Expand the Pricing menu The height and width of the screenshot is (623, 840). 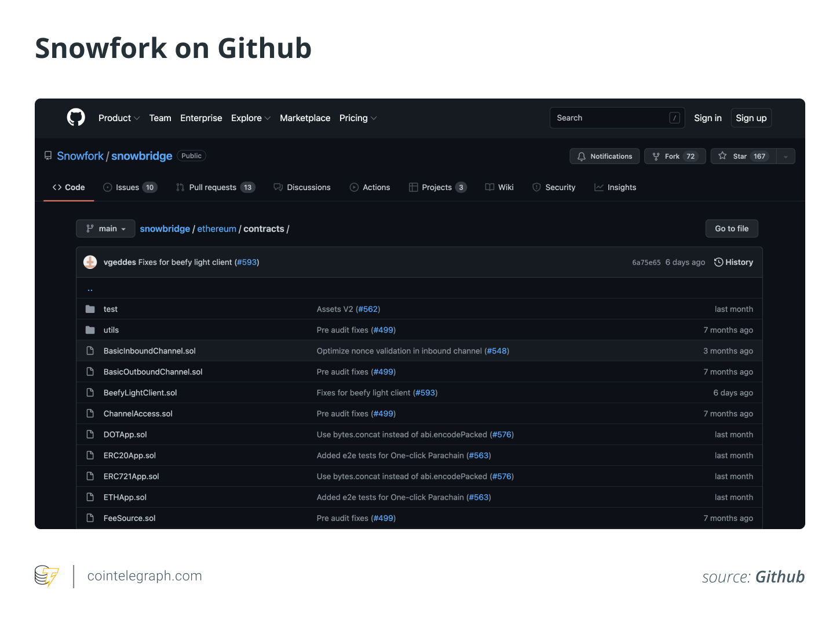click(x=357, y=118)
